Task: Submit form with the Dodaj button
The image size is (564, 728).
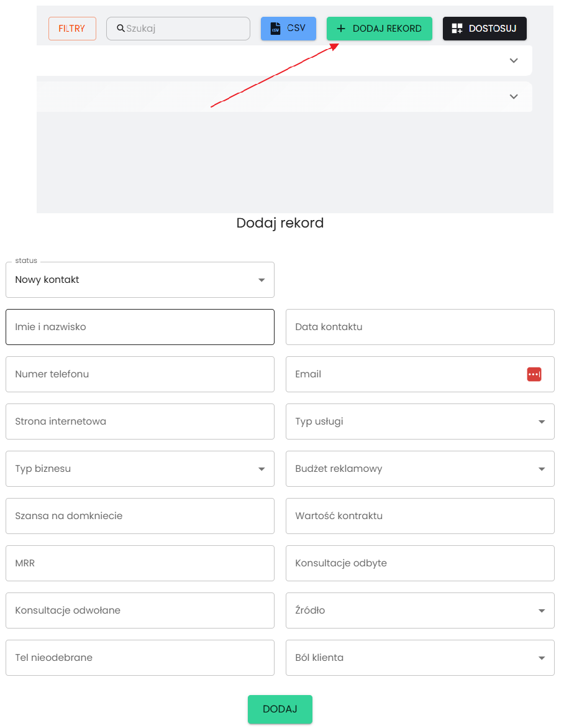Action: pos(280,709)
